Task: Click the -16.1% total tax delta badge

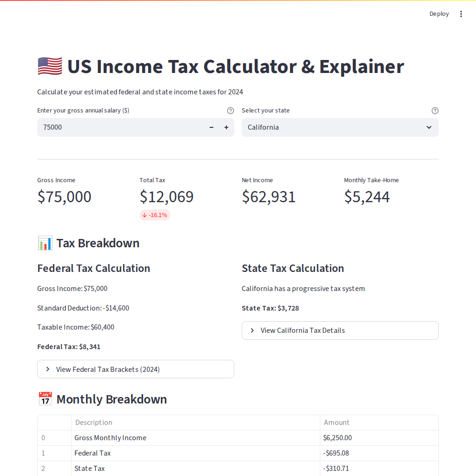Action: (x=155, y=215)
